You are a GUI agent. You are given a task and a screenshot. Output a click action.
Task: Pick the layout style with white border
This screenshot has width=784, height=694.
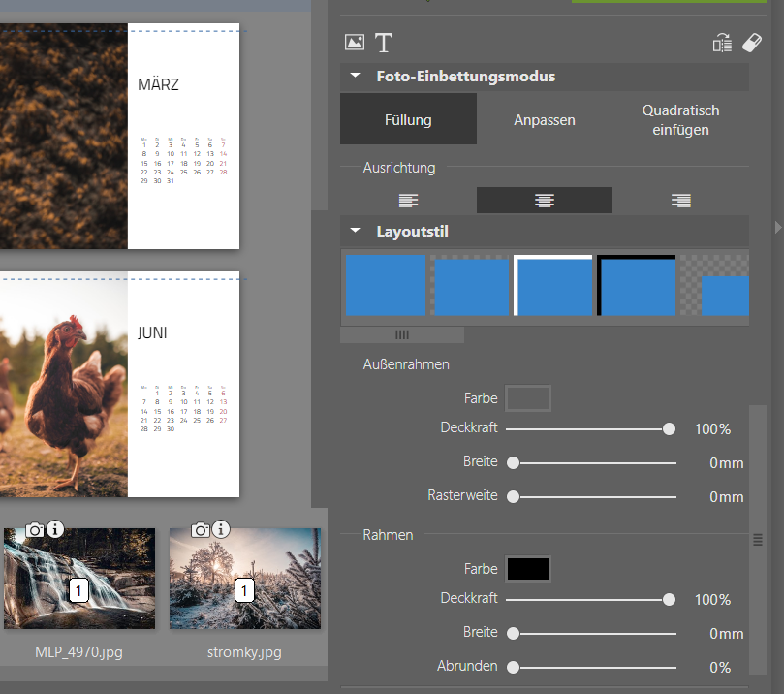point(552,285)
